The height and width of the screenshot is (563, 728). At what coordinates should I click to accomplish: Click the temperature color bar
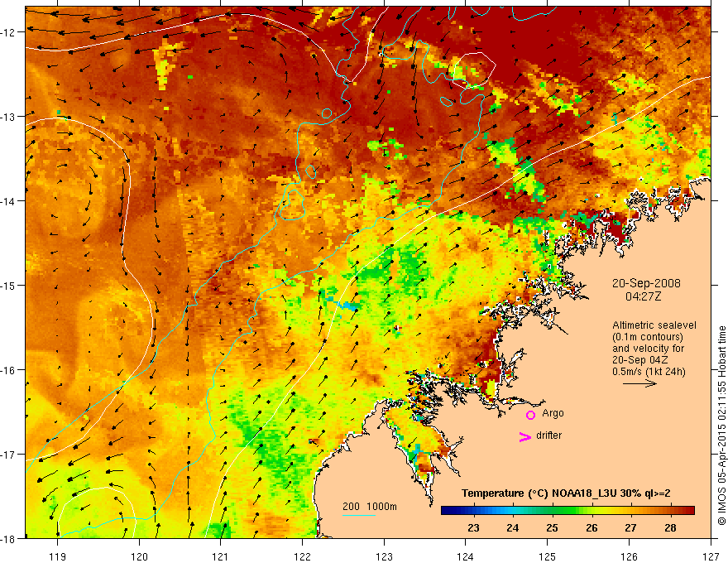[x=568, y=511]
